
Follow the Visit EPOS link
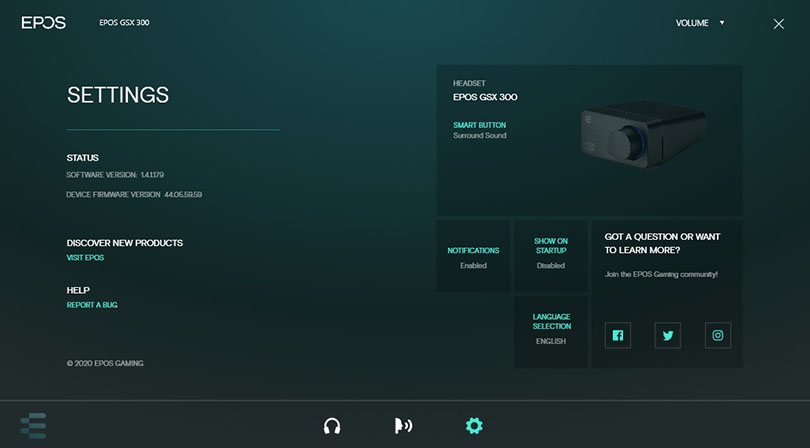pyautogui.click(x=85, y=258)
